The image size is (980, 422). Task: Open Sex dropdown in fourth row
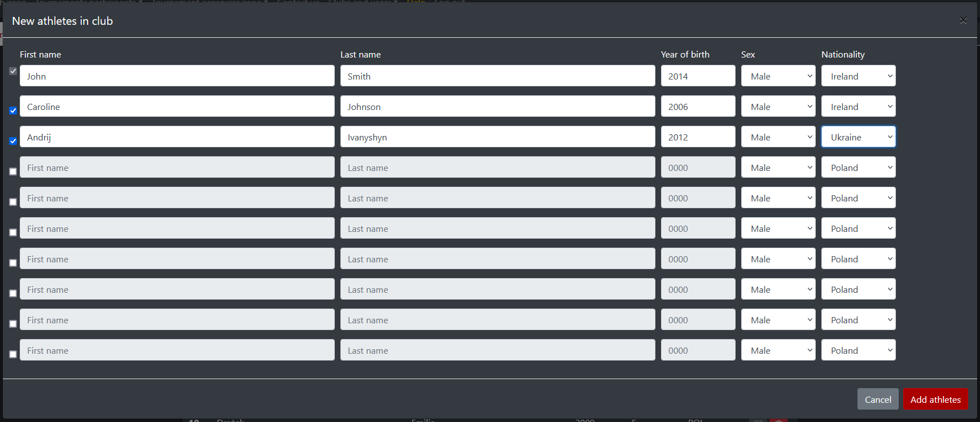(778, 167)
